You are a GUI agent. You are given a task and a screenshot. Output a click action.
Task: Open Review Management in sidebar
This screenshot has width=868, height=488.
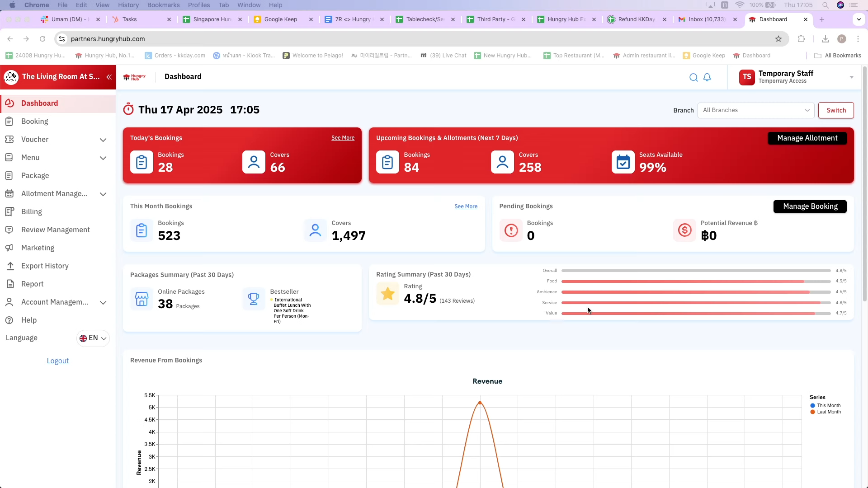click(55, 230)
